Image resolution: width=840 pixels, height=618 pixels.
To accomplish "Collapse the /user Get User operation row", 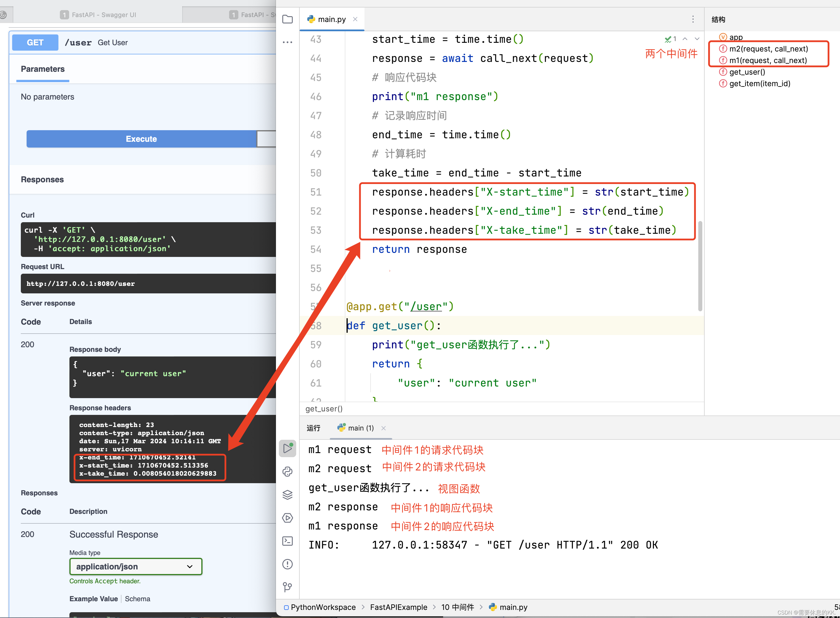I will coord(143,43).
